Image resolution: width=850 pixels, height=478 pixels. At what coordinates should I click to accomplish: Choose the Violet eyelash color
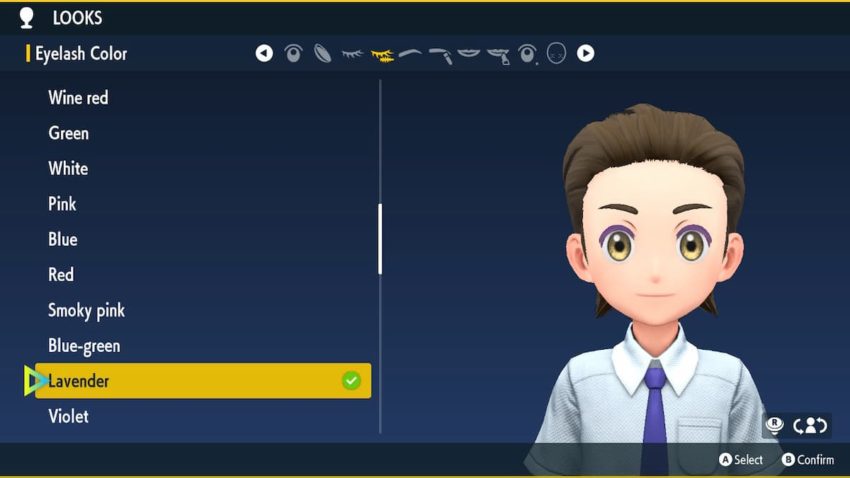click(203, 416)
